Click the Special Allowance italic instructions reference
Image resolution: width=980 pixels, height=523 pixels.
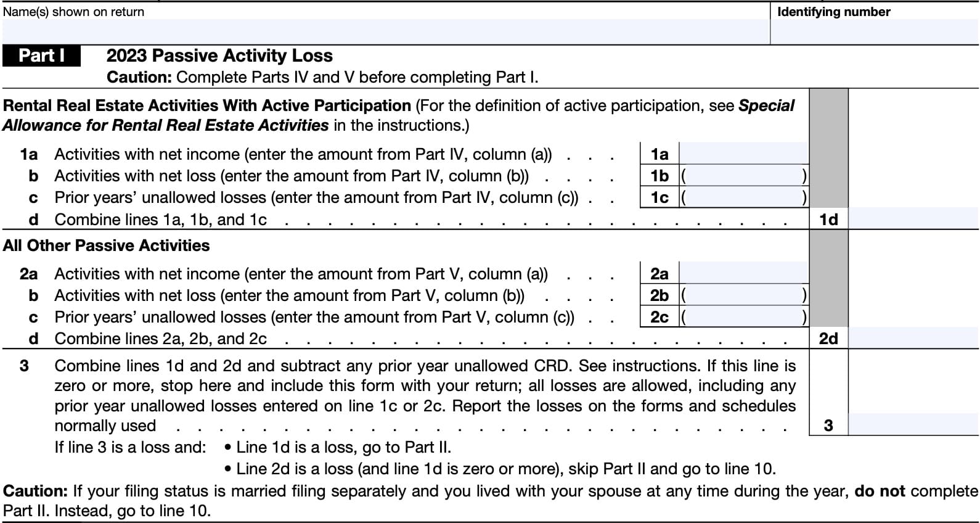point(165,125)
